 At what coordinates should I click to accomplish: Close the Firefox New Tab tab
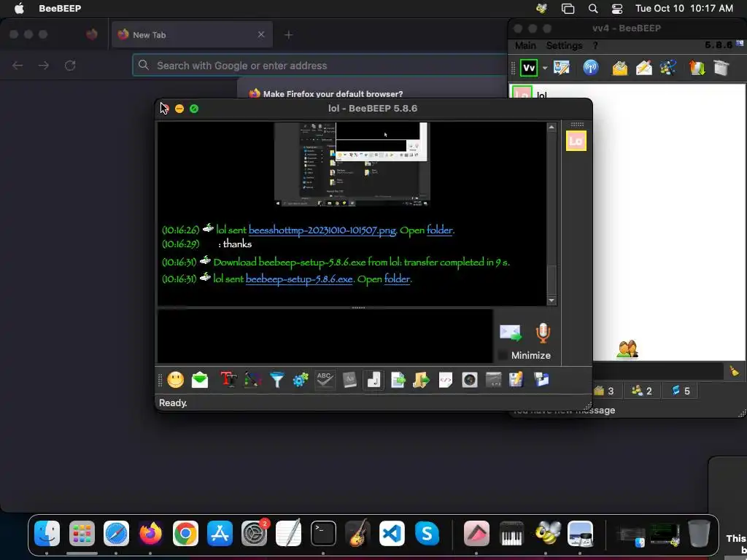tap(261, 34)
